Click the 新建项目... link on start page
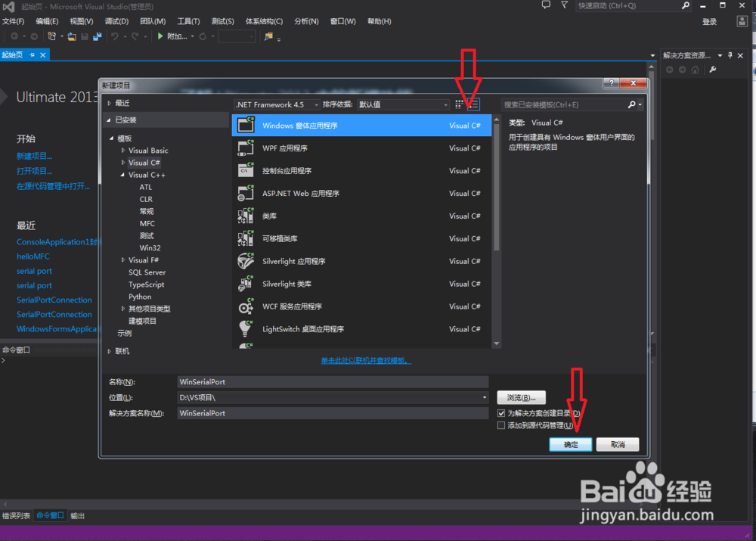 click(x=34, y=156)
